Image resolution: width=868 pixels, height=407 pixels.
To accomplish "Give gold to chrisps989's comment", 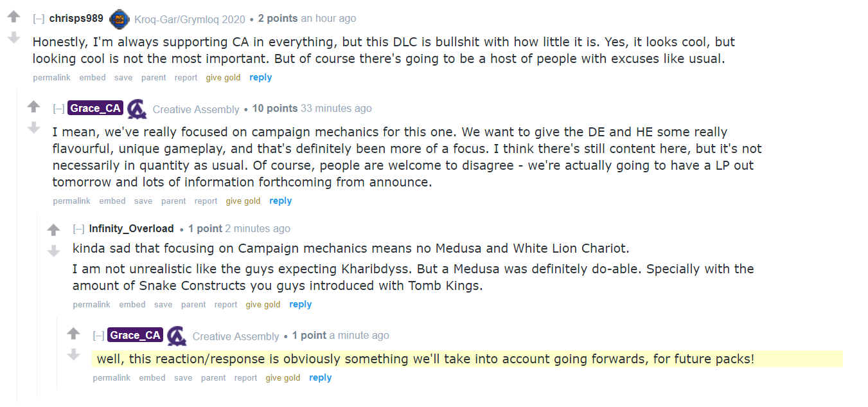I will pyautogui.click(x=223, y=78).
